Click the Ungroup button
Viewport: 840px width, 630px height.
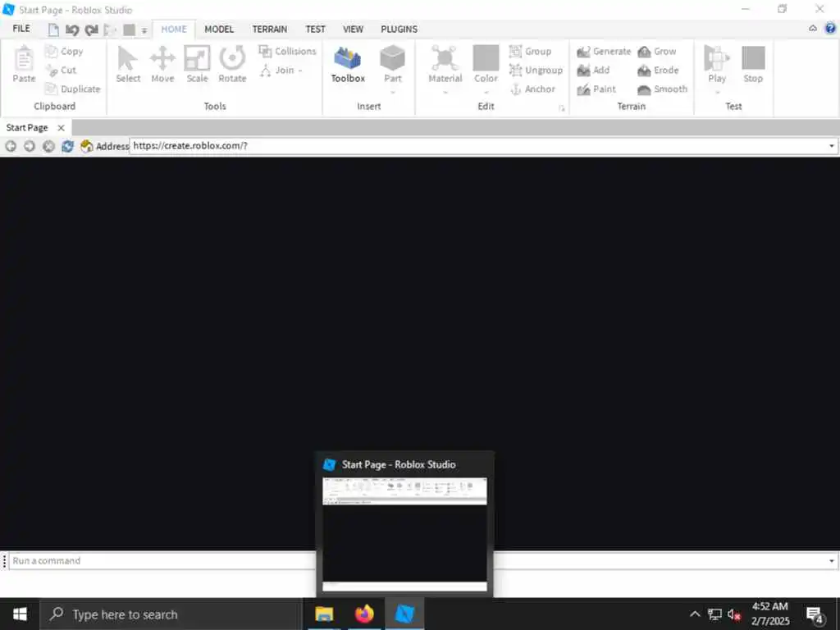pos(536,71)
